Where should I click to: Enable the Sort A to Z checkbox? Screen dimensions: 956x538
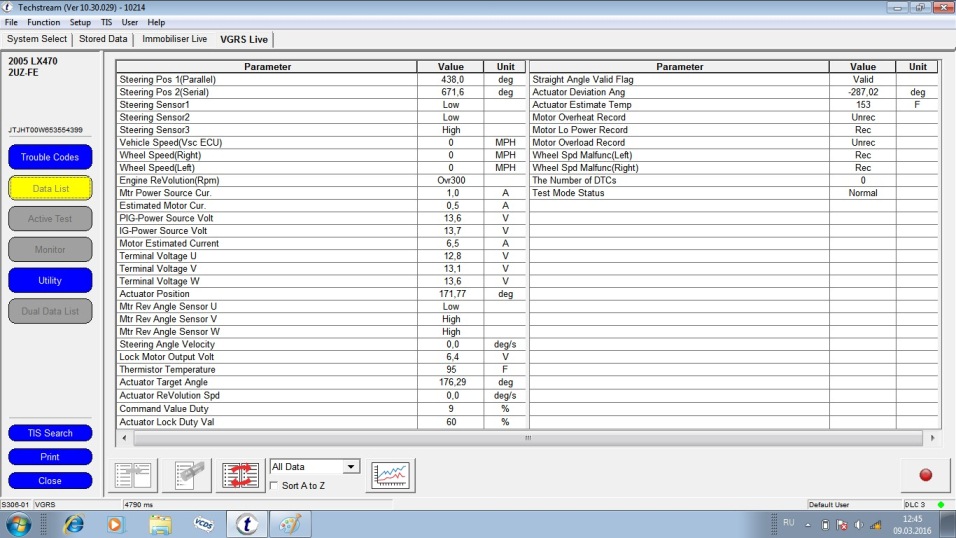click(x=275, y=485)
